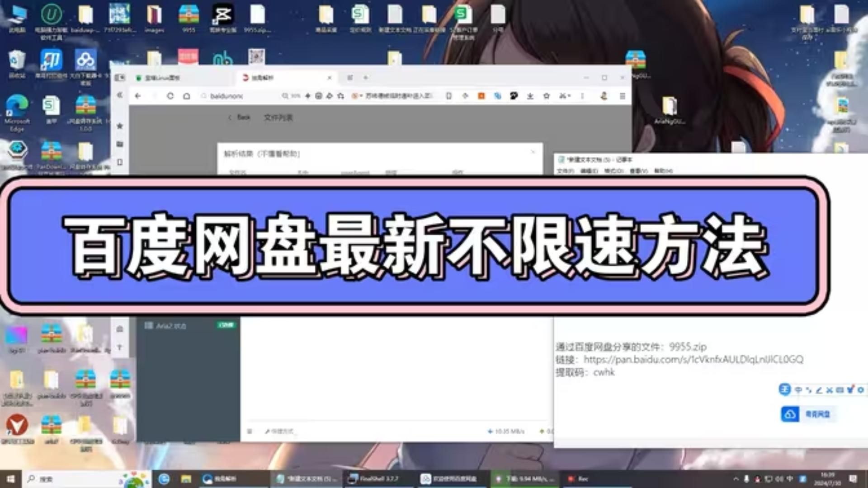868x488 pixels.
Task: Click the blue translate extension icon
Action: (497, 96)
